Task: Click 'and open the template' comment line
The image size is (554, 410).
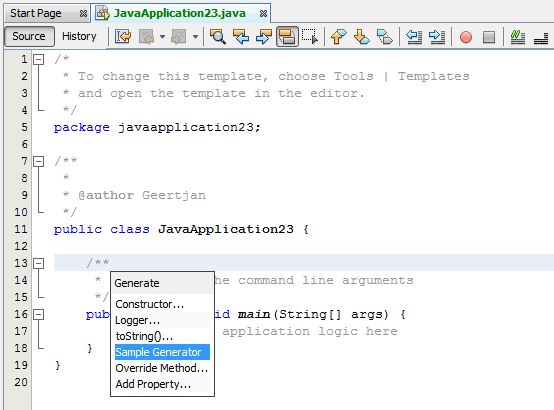Action: point(213,93)
